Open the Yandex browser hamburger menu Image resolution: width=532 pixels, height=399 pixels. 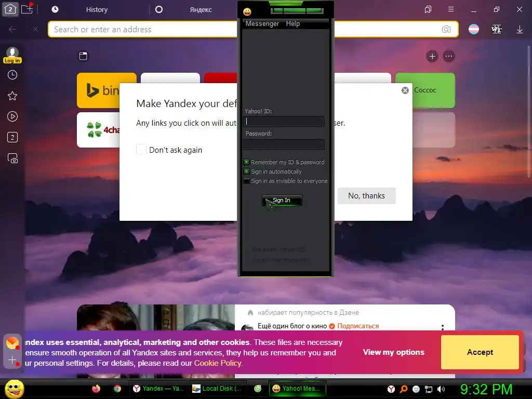(451, 9)
